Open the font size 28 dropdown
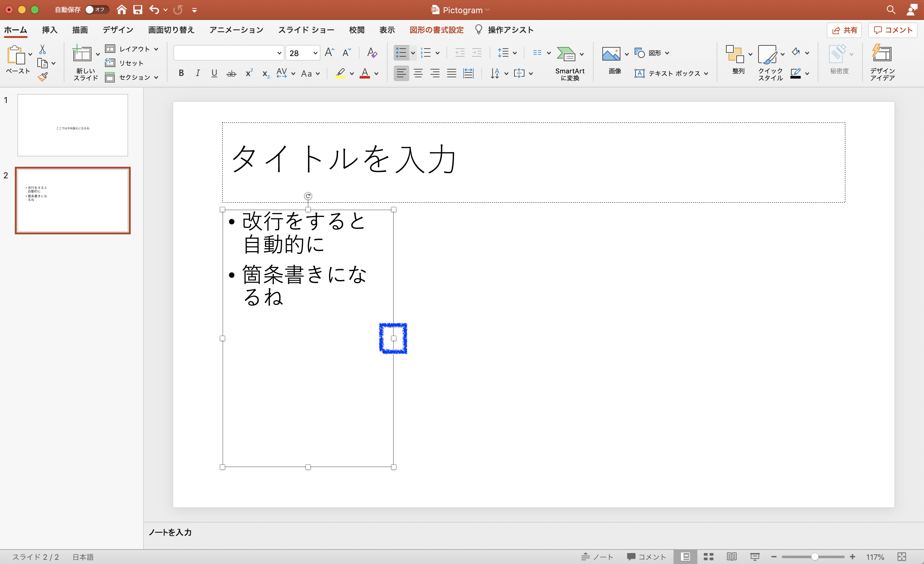924x564 pixels. point(316,53)
